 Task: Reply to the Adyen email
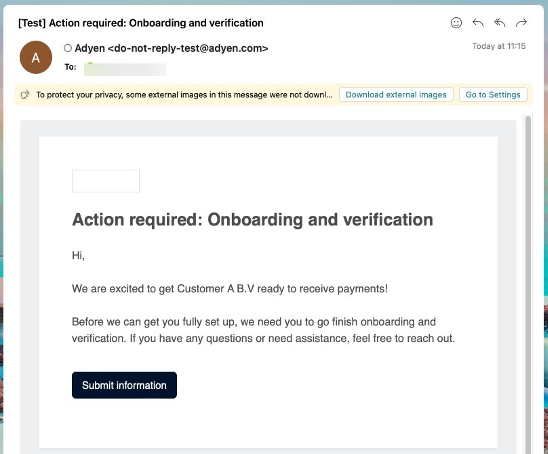[478, 23]
